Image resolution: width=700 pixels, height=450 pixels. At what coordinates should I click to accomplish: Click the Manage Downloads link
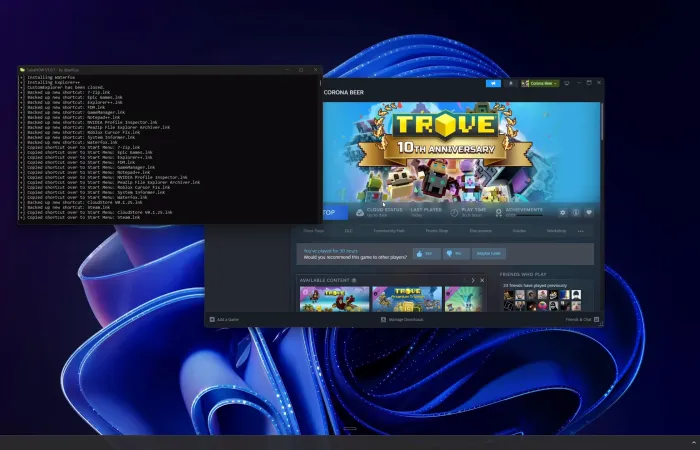[x=406, y=320]
